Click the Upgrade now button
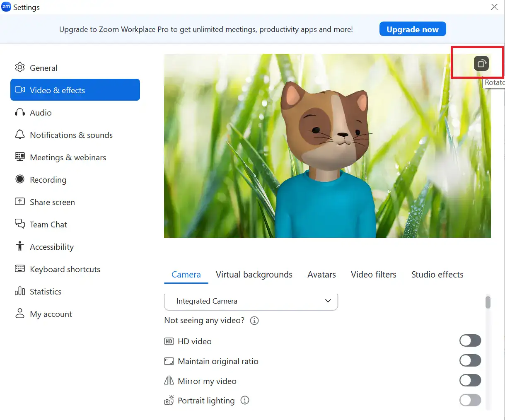 click(x=413, y=29)
